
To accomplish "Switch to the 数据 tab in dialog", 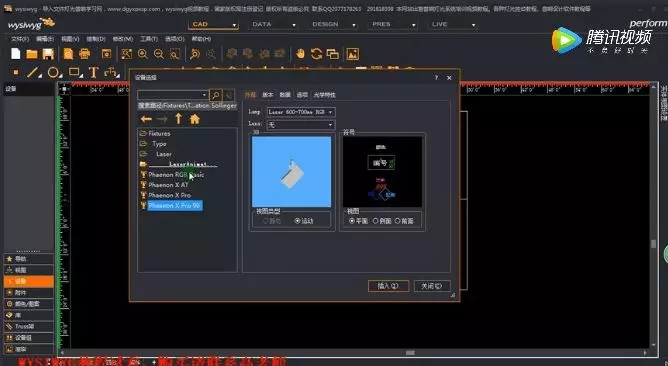I will (285, 95).
